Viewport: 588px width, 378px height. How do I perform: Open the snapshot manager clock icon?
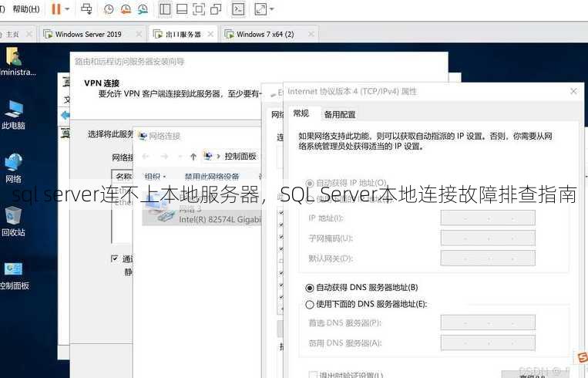143,9
